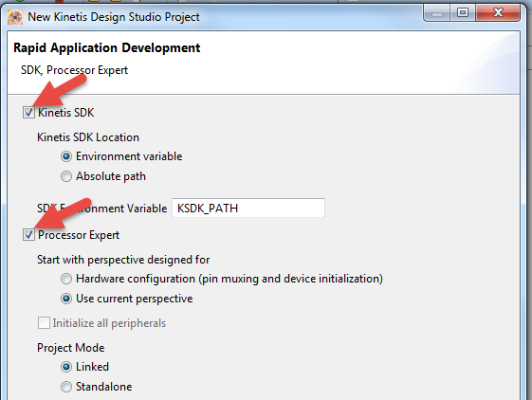Click the Rapid Application Development heading
532x400 pixels.
click(107, 47)
